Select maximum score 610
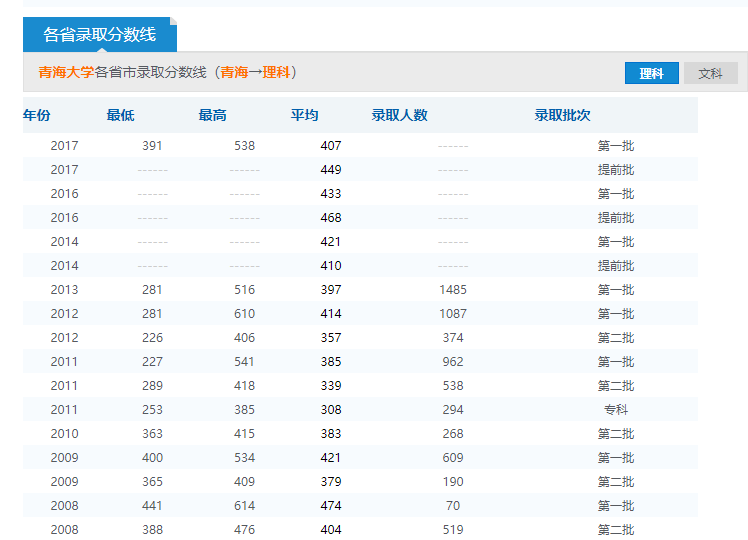The height and width of the screenshot is (540, 748). pos(244,313)
